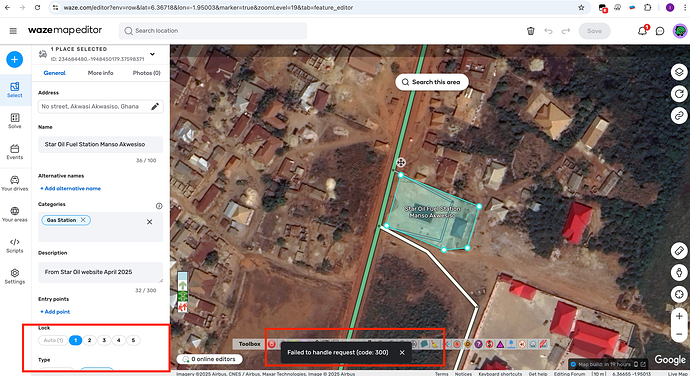Open Settings in the sidebar

tap(15, 276)
